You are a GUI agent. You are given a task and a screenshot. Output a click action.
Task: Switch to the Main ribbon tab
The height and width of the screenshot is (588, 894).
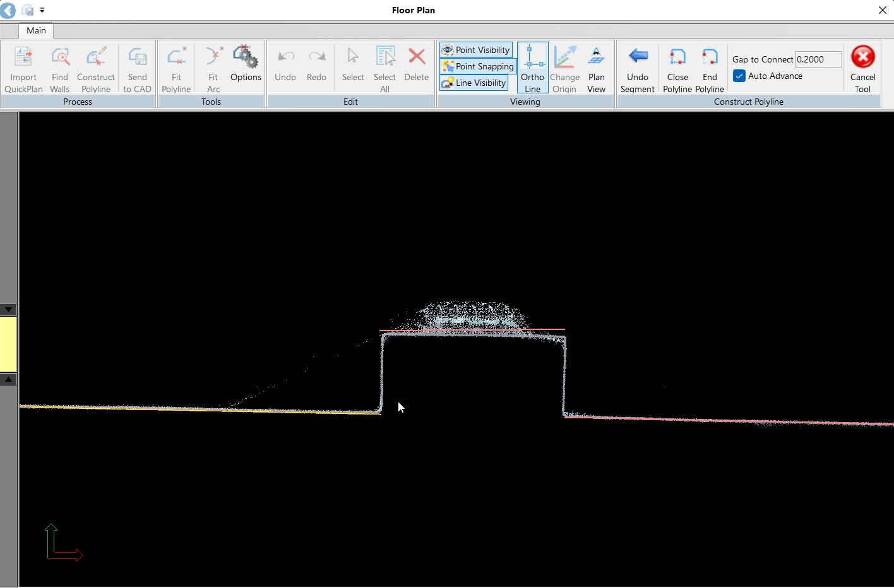[x=35, y=30]
